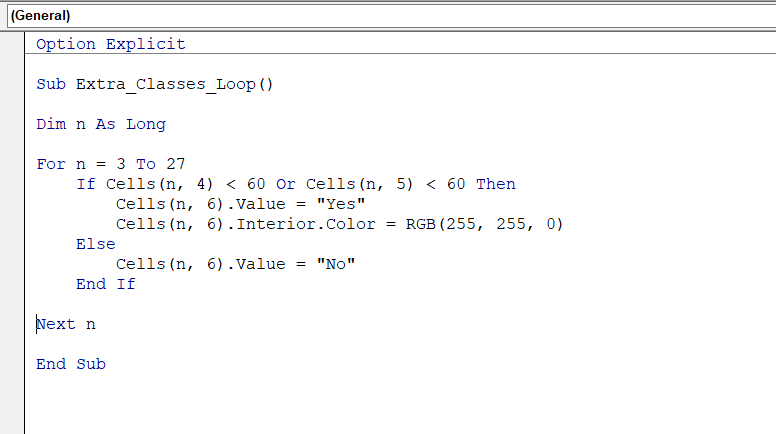Place cursor on the Next n line
Viewport: 776px width, 434px height.
tap(66, 324)
